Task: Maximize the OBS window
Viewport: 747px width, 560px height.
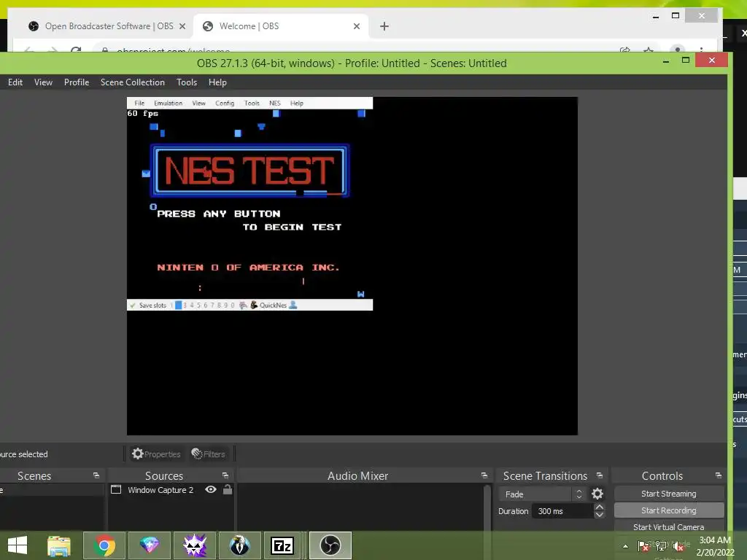Action: pyautogui.click(x=686, y=60)
